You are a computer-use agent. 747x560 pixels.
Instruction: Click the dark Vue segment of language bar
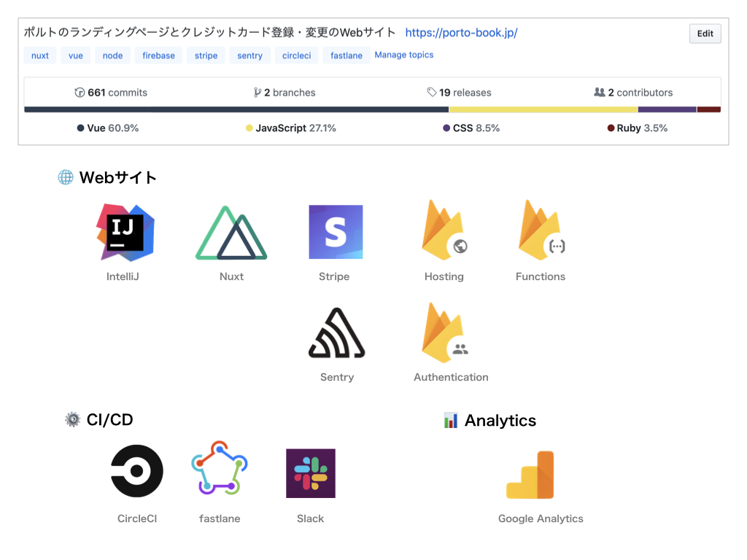[x=236, y=109]
